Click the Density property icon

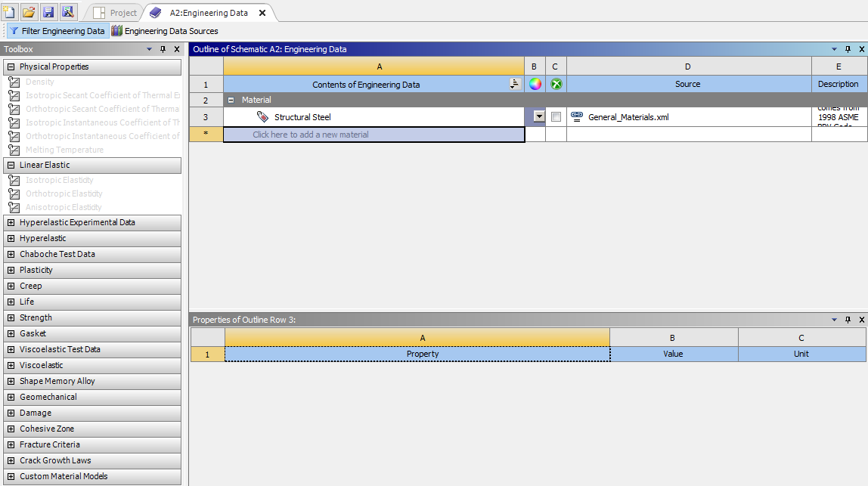(14, 82)
